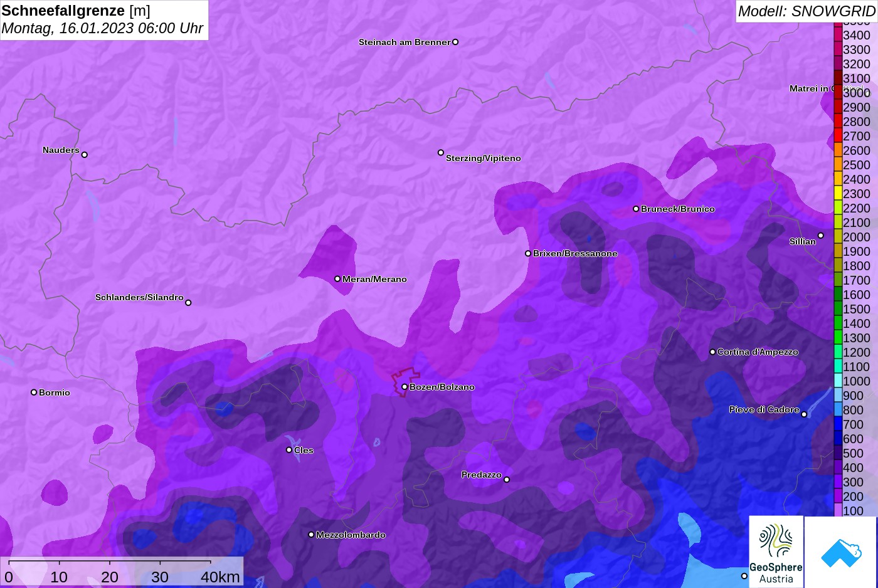Click the Cortina d'Ampezzo marker dot
This screenshot has height=588, width=878.
click(712, 352)
